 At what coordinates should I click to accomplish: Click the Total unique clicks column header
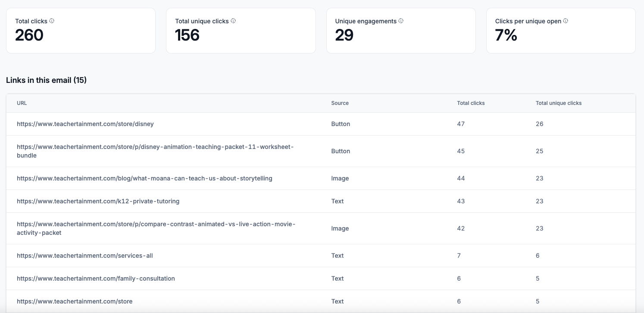click(559, 103)
